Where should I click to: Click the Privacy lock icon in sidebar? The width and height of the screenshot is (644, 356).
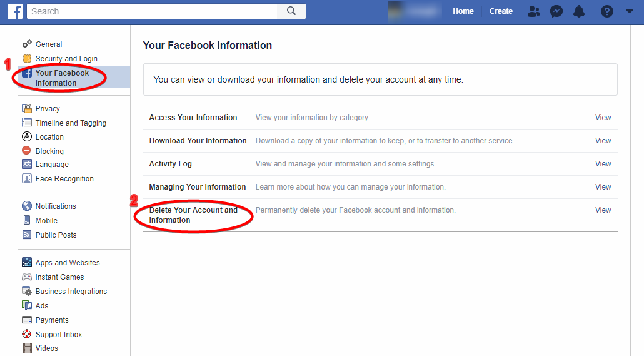tap(27, 109)
